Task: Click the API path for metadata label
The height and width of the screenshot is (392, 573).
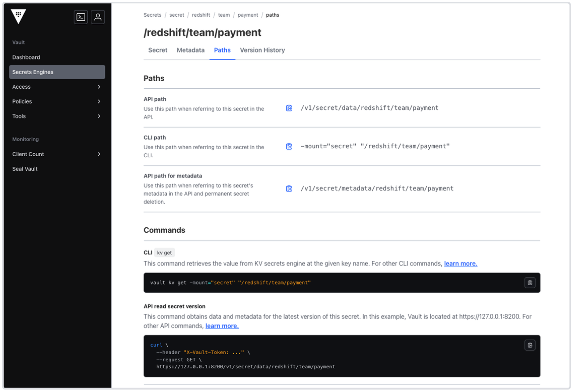Action: click(x=173, y=176)
